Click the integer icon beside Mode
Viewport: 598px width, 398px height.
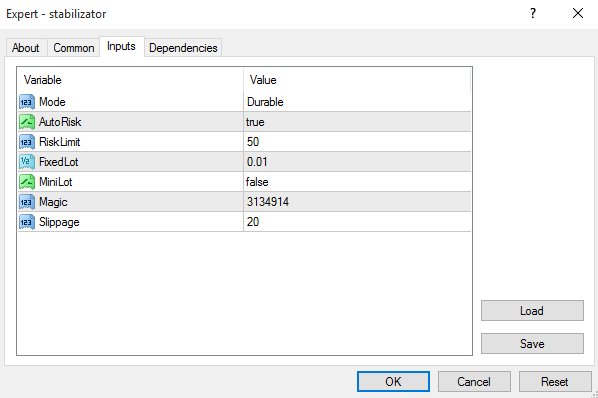tap(27, 102)
